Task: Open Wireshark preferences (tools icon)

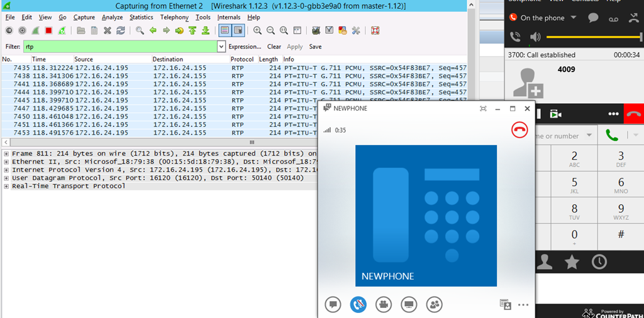Action: 356,30
